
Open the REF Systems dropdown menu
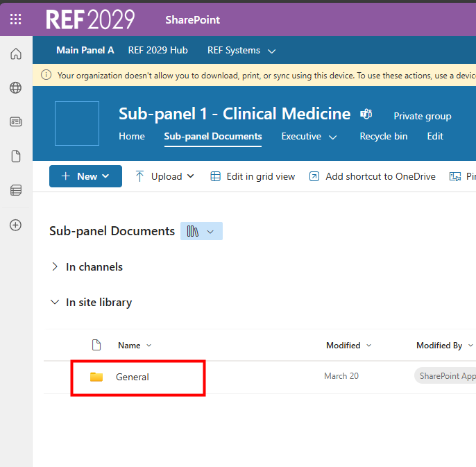click(241, 50)
